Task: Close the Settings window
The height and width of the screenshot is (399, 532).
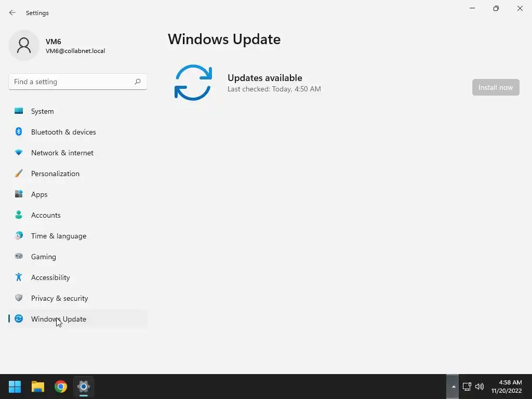Action: pyautogui.click(x=520, y=8)
